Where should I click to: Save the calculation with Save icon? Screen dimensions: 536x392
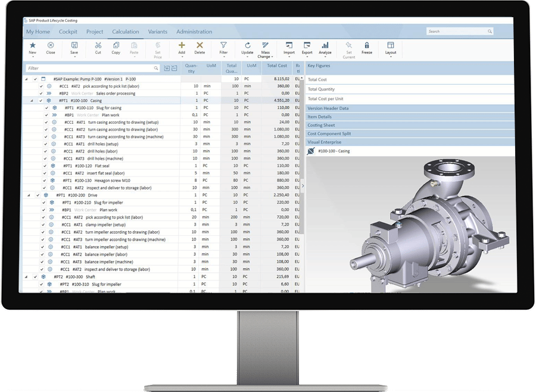point(74,45)
